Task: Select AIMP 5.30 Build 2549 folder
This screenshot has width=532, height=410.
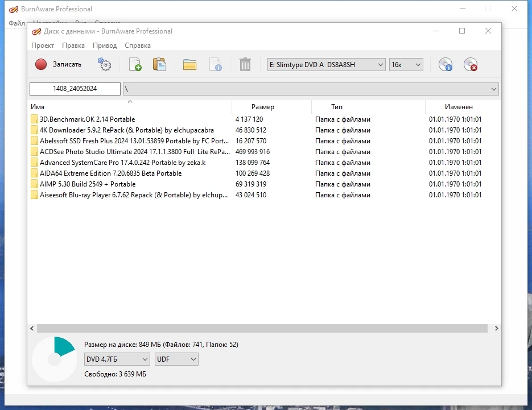Action: pyautogui.click(x=88, y=184)
